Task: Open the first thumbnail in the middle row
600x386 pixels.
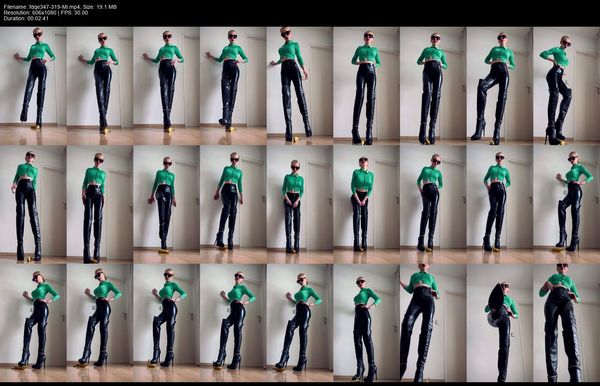Action: tap(33, 205)
